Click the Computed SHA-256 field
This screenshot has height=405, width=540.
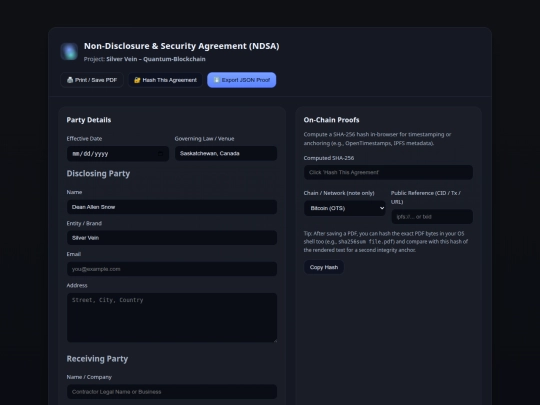388,172
